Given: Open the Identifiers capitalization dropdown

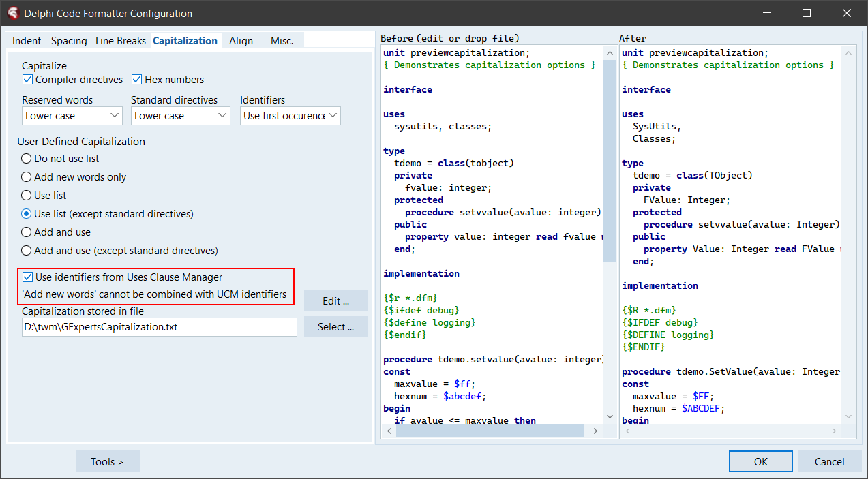Looking at the screenshot, I should click(x=290, y=116).
